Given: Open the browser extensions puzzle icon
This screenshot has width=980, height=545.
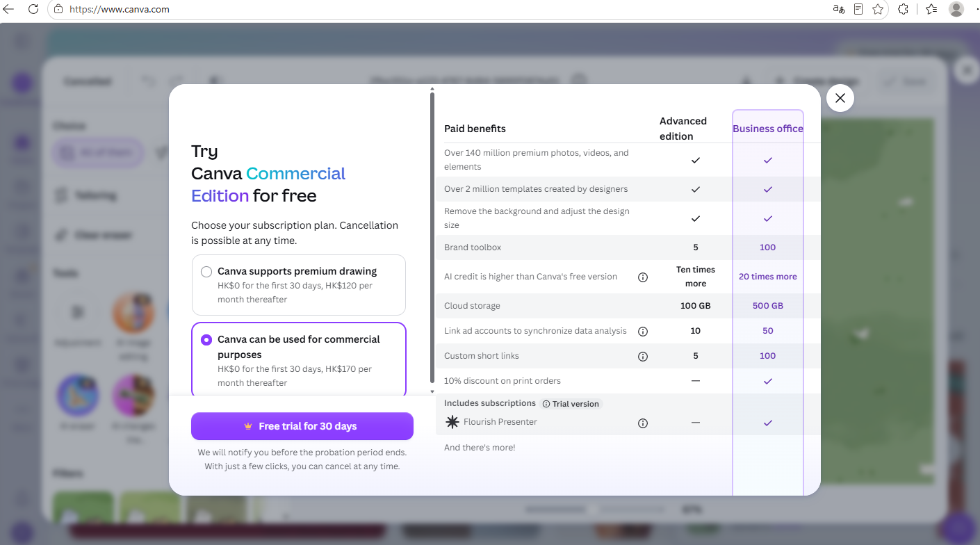Looking at the screenshot, I should (903, 9).
